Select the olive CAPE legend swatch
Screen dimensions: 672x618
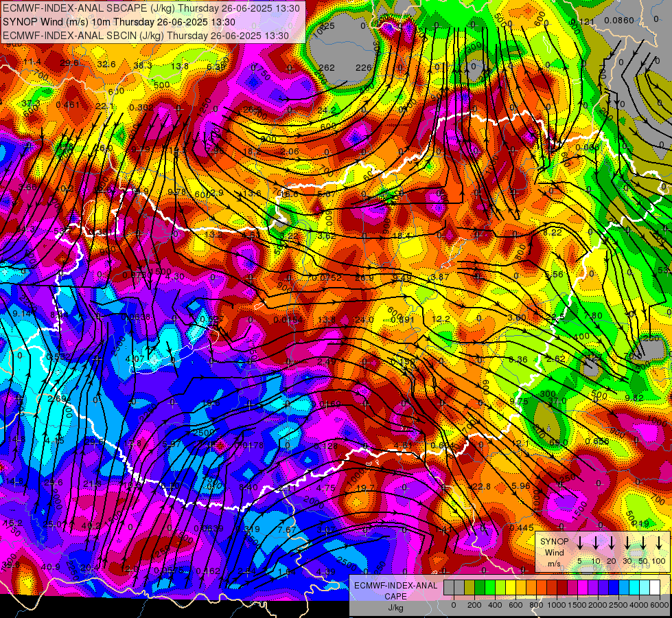pyautogui.click(x=470, y=588)
